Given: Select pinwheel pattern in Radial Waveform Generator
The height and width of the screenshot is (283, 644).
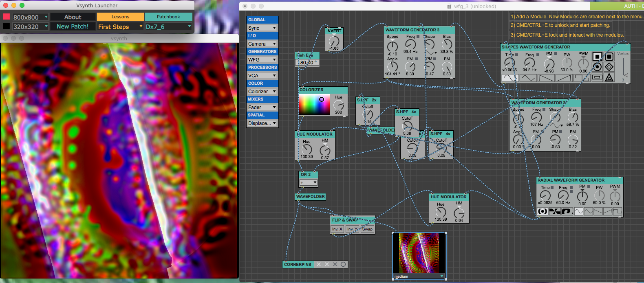Looking at the screenshot, I should pyautogui.click(x=555, y=211).
